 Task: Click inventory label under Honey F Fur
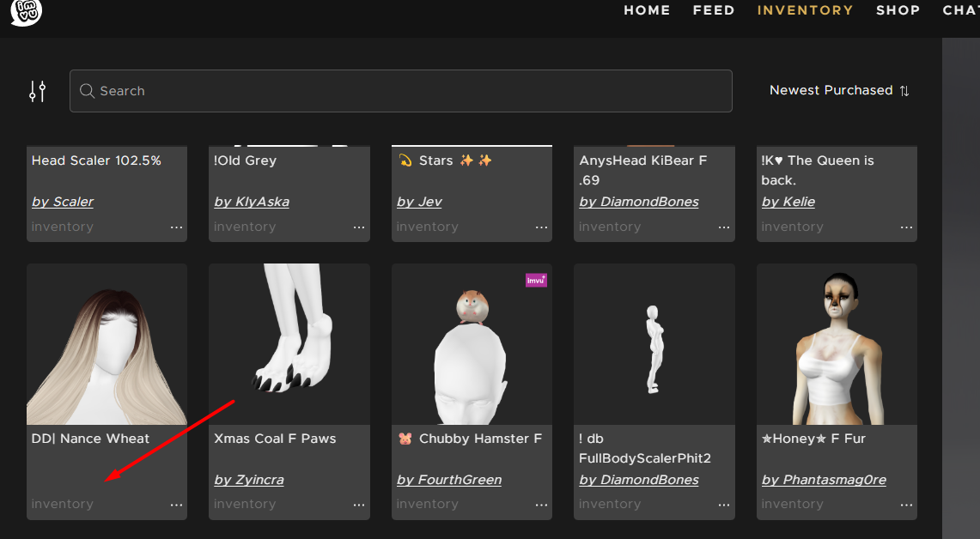[x=793, y=504]
